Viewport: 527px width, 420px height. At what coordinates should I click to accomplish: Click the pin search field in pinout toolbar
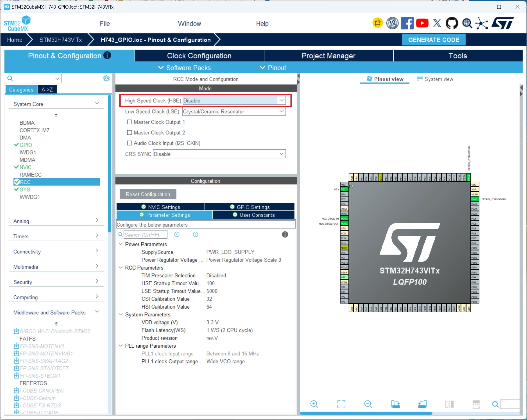click(510, 404)
